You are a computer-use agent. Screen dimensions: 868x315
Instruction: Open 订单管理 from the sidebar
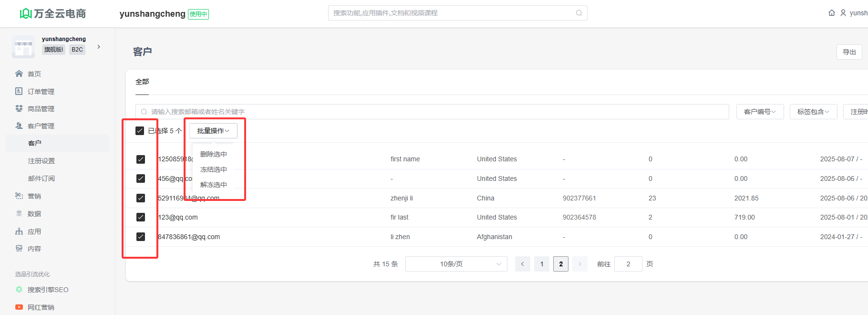point(41,92)
